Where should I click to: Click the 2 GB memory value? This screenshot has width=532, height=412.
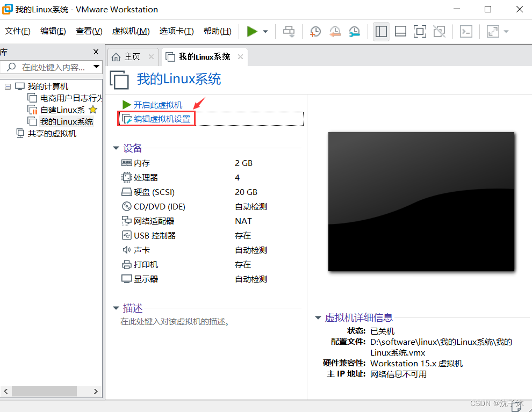(243, 163)
